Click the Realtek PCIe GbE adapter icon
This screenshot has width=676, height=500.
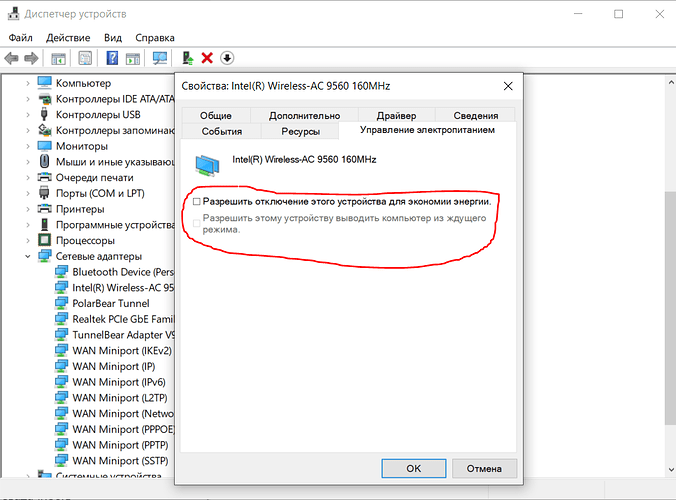tap(61, 319)
